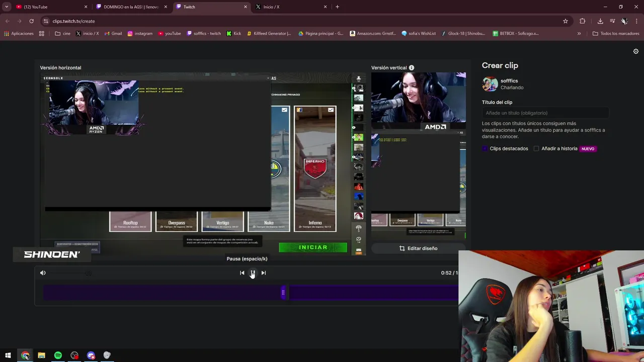View site information icon in address bar
Image resolution: width=644 pixels, height=362 pixels.
click(x=46, y=21)
